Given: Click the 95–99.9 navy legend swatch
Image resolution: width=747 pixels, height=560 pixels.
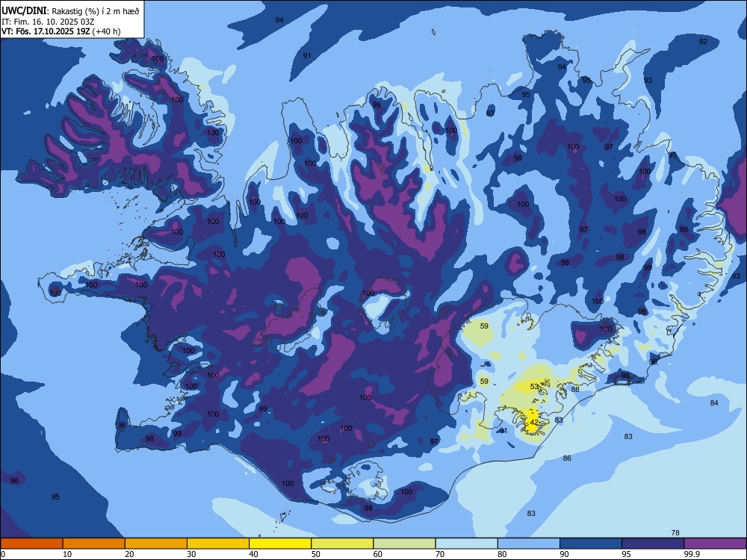Looking at the screenshot, I should click(x=653, y=544).
